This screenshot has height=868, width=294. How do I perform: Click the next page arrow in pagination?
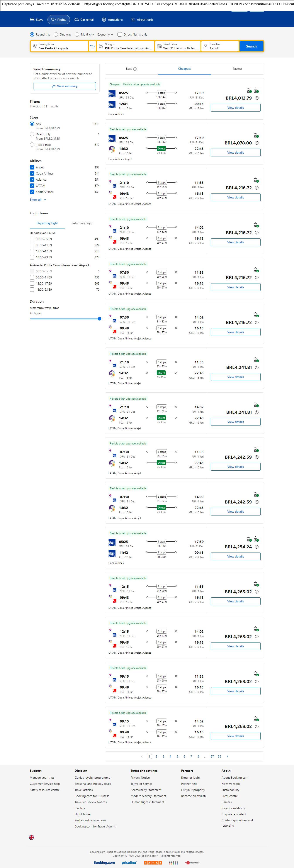227,756
